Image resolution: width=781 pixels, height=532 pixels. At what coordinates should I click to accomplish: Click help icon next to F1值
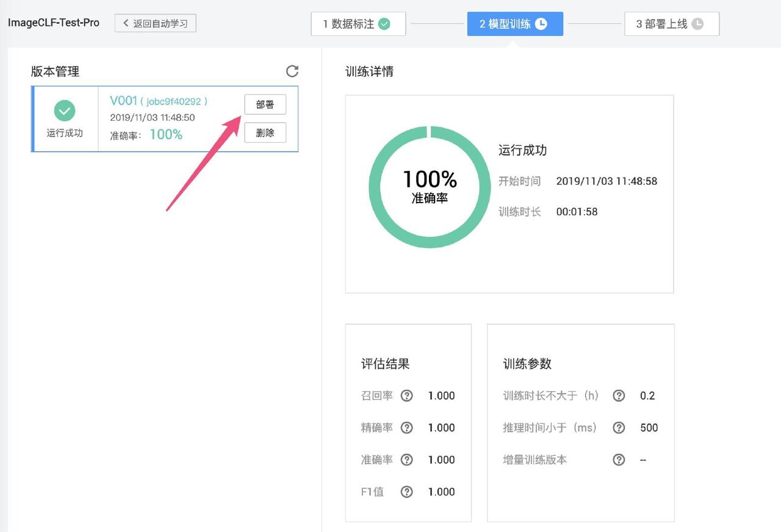(x=406, y=492)
